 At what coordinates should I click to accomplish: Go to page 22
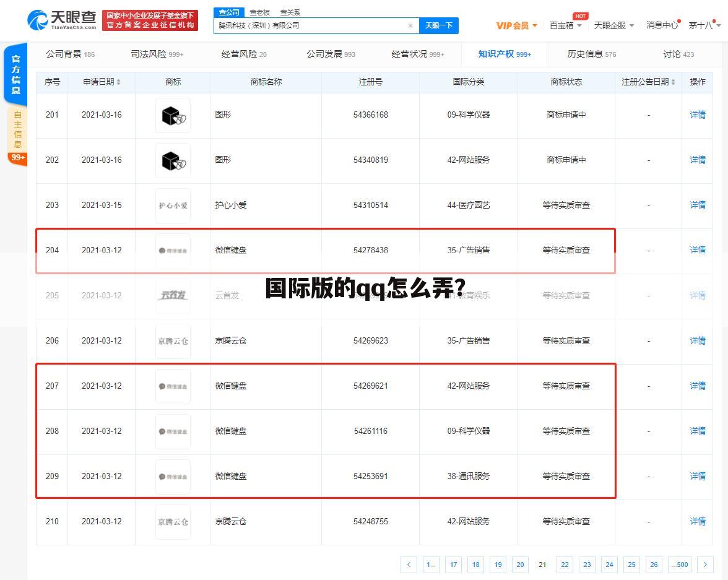[565, 565]
